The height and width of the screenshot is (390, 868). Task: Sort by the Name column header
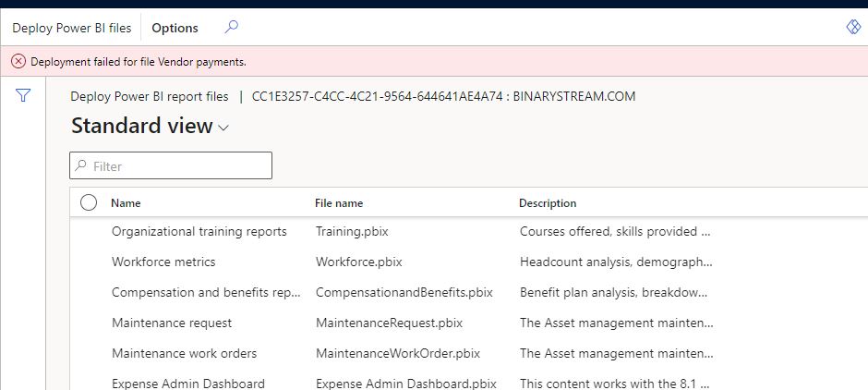[x=126, y=203]
